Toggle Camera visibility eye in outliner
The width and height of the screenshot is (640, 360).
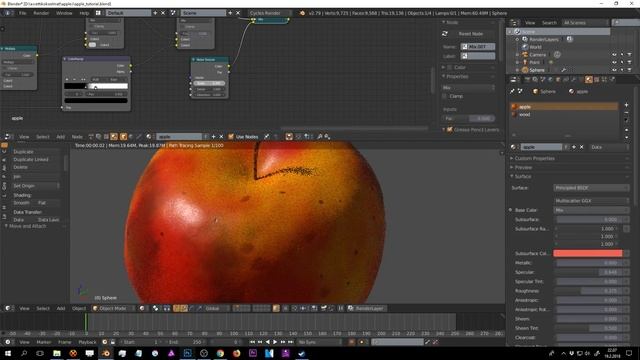click(614, 55)
